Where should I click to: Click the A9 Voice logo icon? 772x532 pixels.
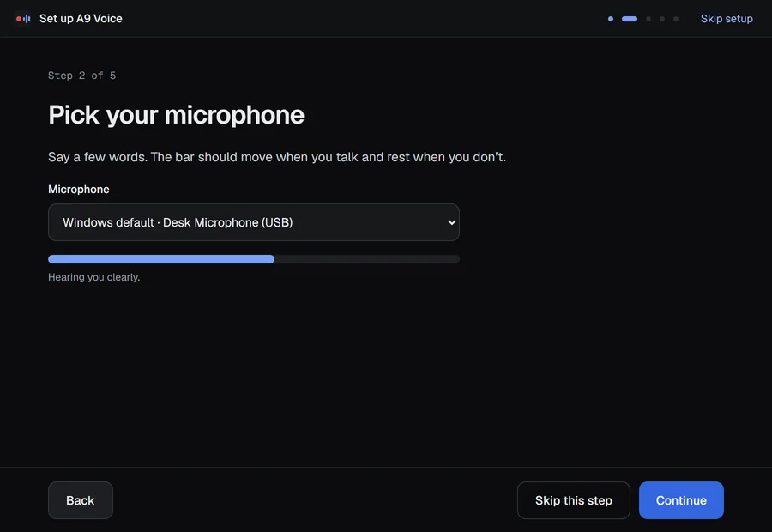pos(23,19)
